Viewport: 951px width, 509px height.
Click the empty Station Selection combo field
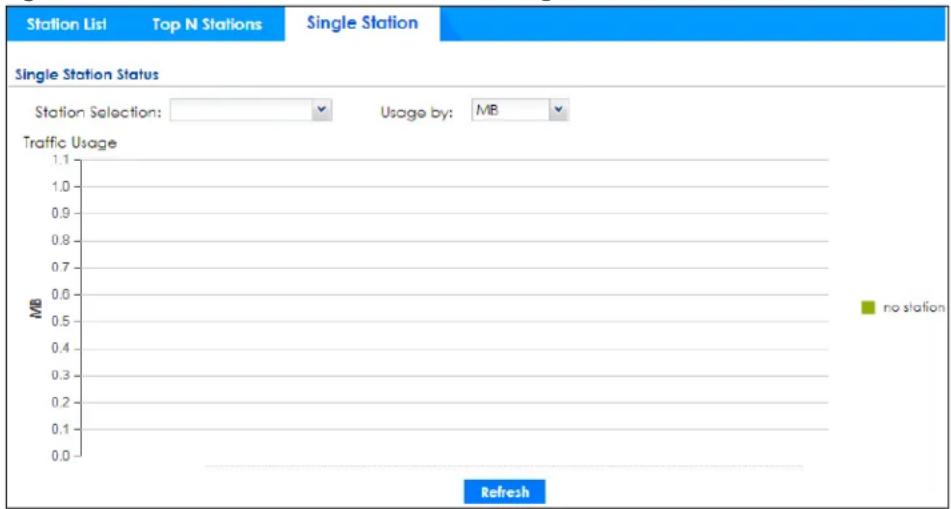(241, 111)
